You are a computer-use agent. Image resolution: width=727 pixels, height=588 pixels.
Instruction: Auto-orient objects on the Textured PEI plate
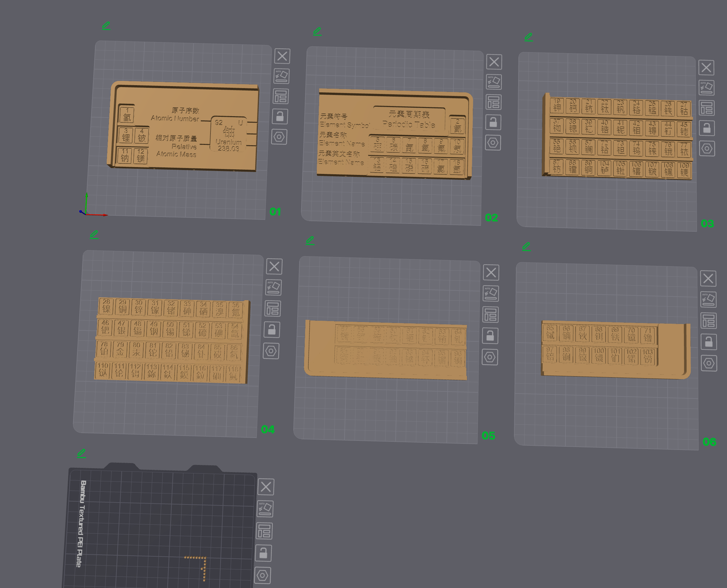click(265, 509)
